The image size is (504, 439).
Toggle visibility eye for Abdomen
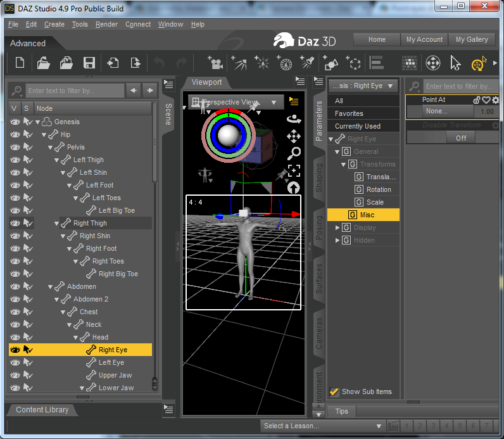tap(15, 286)
